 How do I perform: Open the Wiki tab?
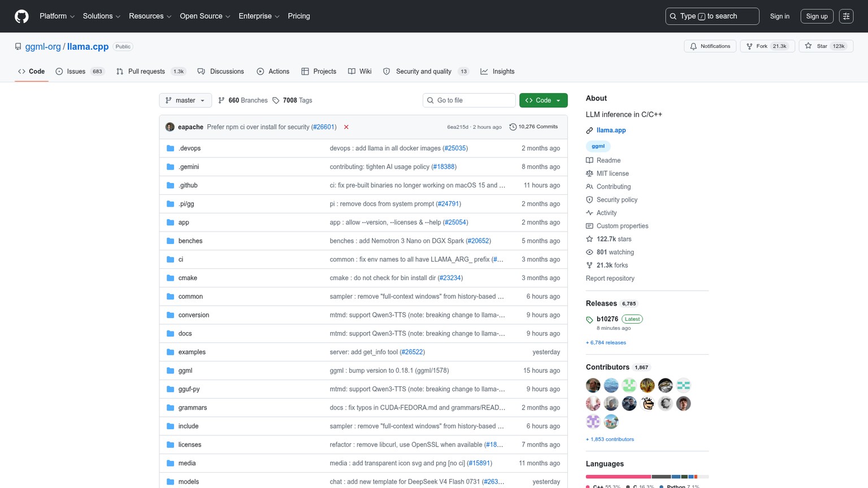pos(360,72)
